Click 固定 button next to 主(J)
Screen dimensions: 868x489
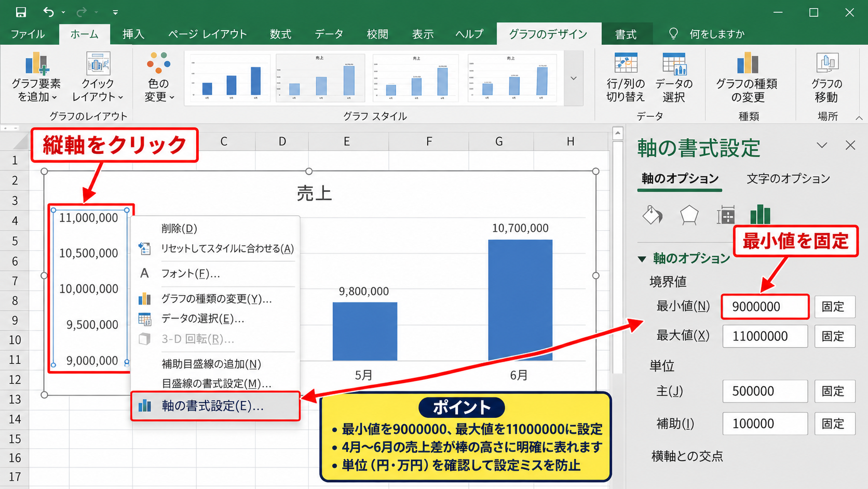[834, 391]
